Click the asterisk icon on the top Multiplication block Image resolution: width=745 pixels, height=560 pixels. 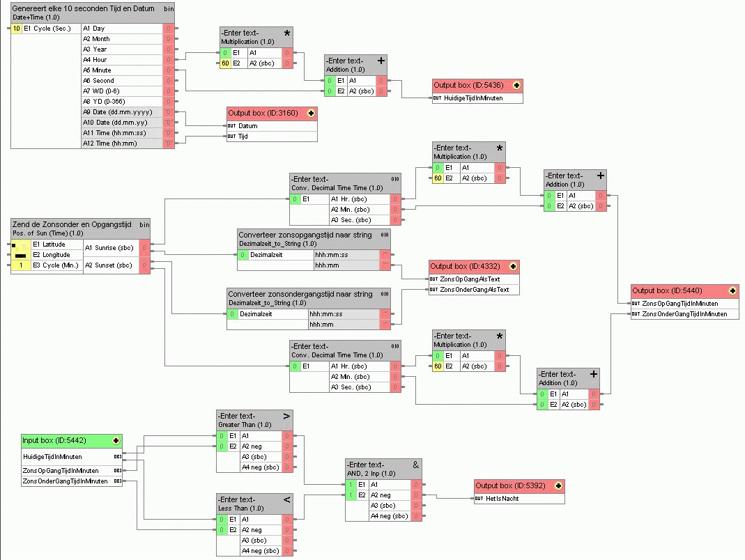(x=288, y=32)
